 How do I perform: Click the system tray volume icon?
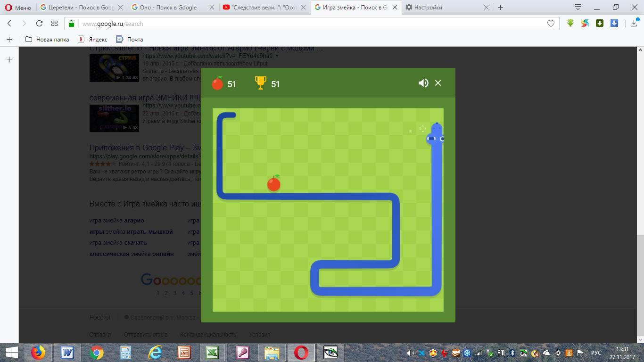(x=411, y=353)
